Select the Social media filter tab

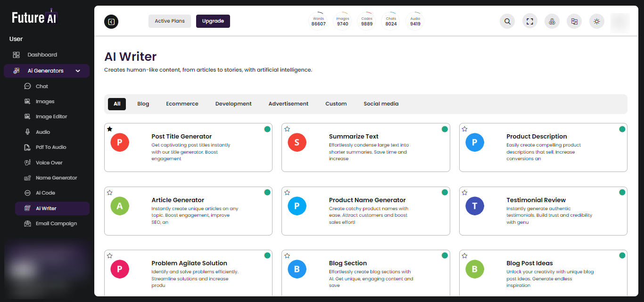coord(381,103)
